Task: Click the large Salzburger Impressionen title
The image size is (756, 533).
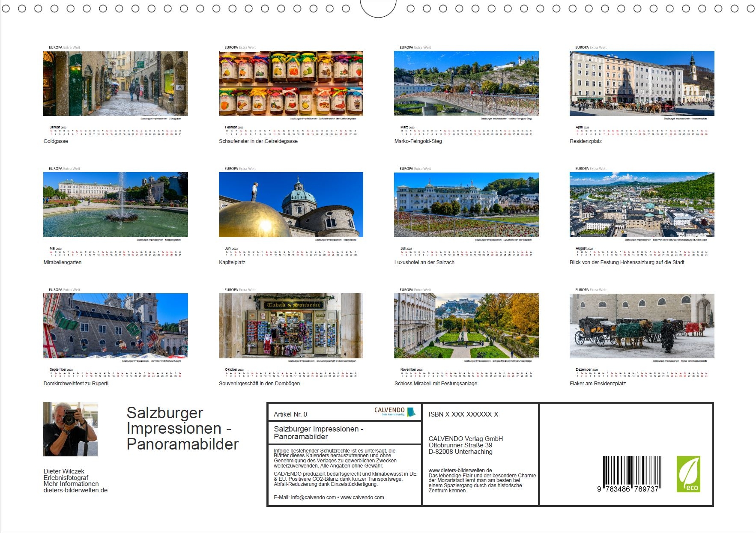Action: click(182, 428)
